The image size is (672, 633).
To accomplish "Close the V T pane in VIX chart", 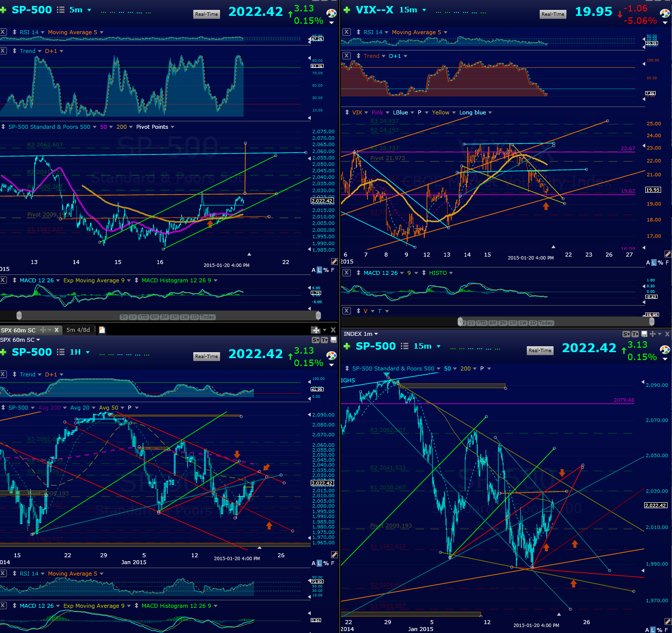I will coord(346,311).
